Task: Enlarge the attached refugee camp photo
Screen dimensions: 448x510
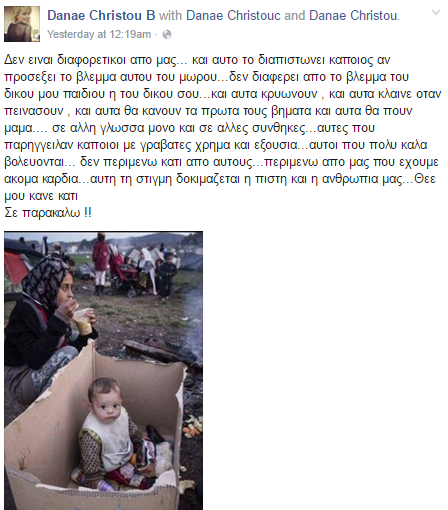Action: point(103,370)
